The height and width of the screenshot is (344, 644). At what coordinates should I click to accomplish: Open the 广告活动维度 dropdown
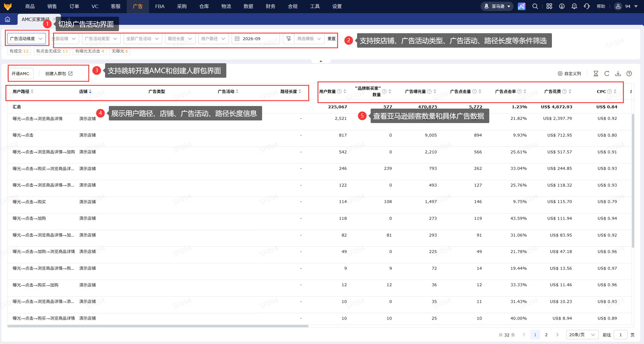coord(27,39)
